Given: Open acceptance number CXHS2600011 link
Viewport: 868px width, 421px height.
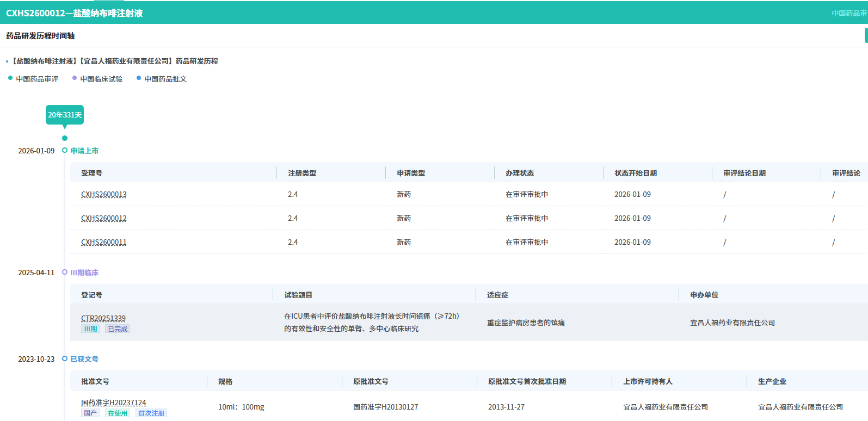Looking at the screenshot, I should pyautogui.click(x=104, y=242).
